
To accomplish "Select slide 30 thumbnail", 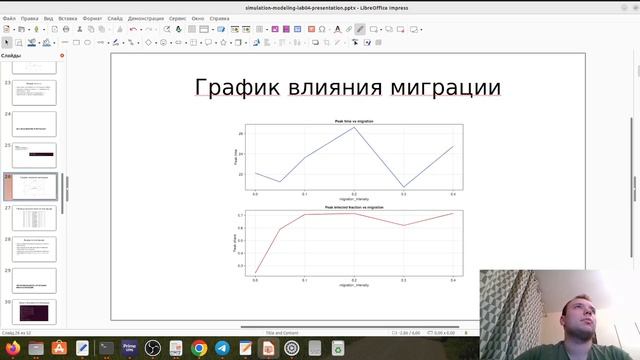I will [x=34, y=312].
